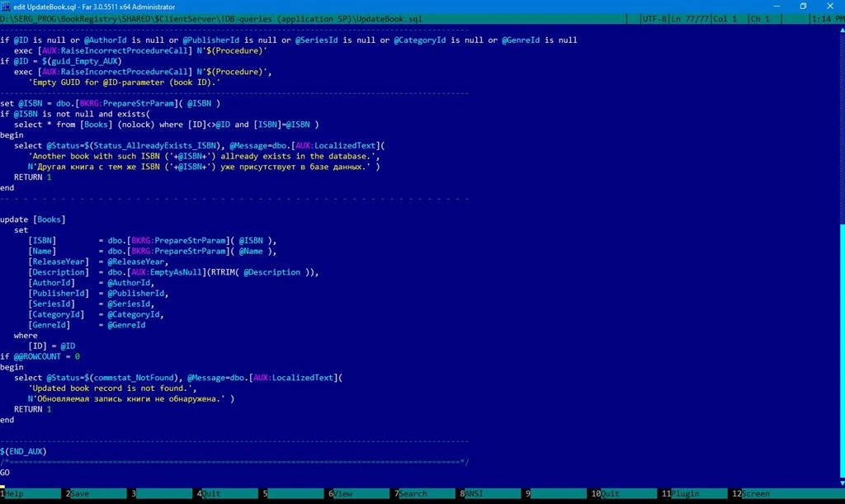Click '$(guid_Empty_AUX)' in the if statement
This screenshot has width=845, height=504.
82,61
